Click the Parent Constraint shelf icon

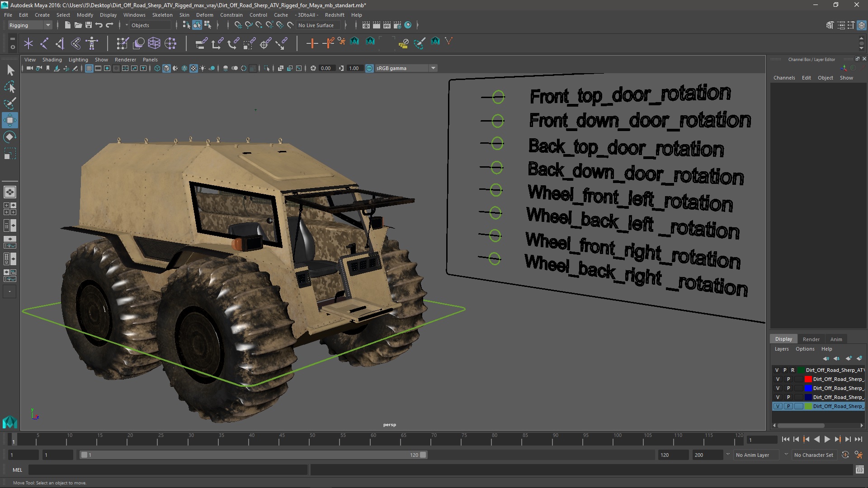click(201, 43)
